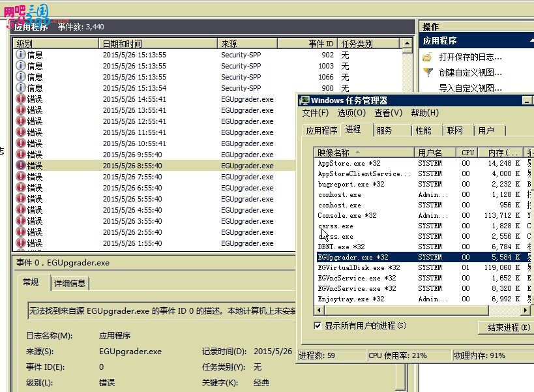Open the 文件(F) menu in Task Manager
The width and height of the screenshot is (534, 392).
pos(316,113)
